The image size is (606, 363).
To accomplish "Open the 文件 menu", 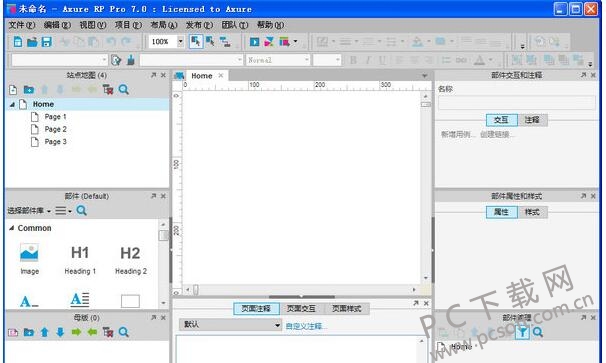I will [22, 25].
